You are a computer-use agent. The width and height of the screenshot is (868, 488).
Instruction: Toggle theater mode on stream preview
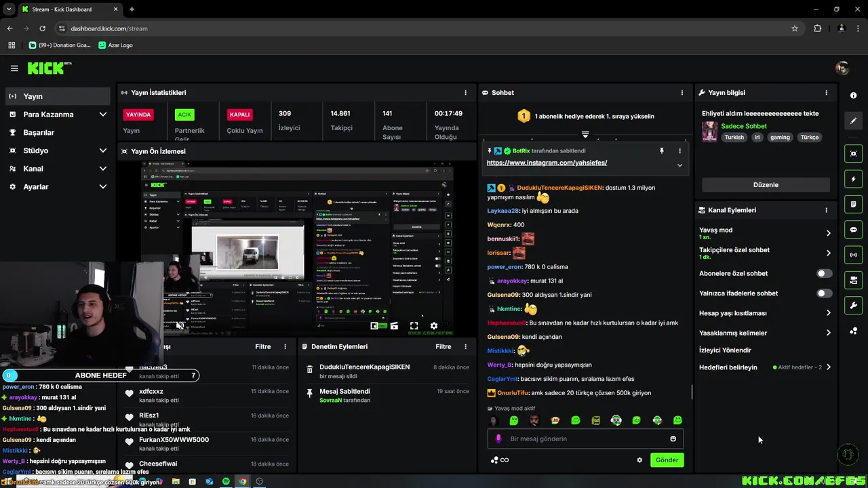pyautogui.click(x=394, y=326)
